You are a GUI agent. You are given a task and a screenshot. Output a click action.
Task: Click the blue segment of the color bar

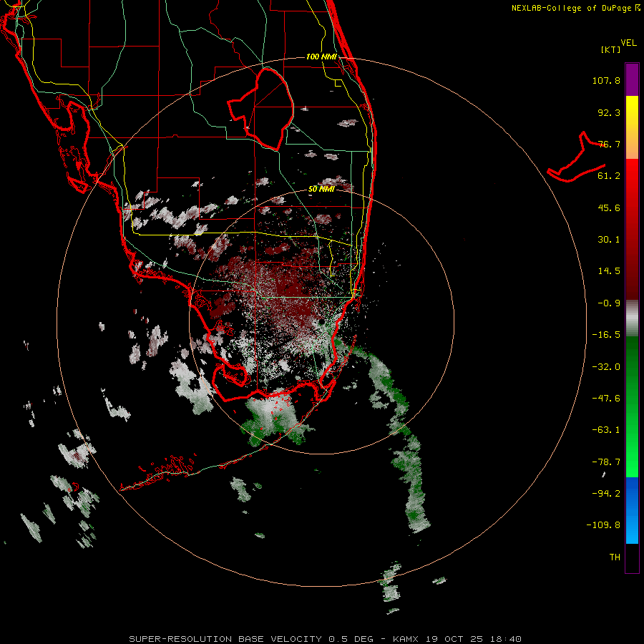click(632, 510)
